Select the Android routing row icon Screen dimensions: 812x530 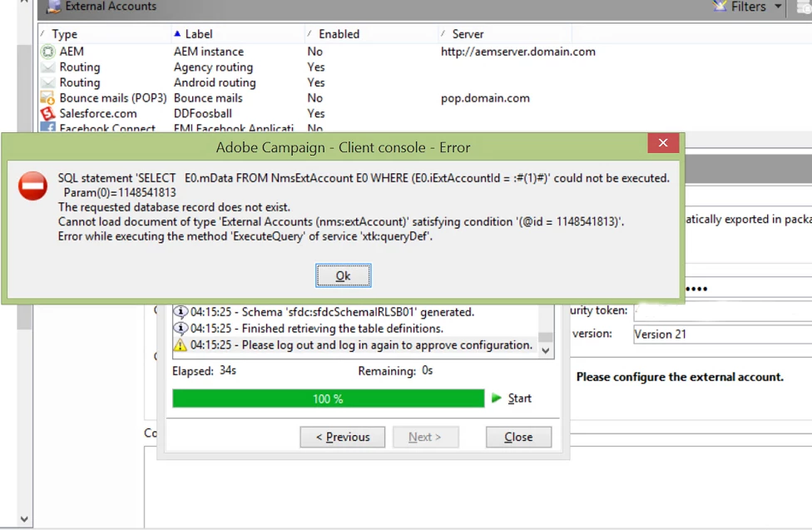point(47,83)
